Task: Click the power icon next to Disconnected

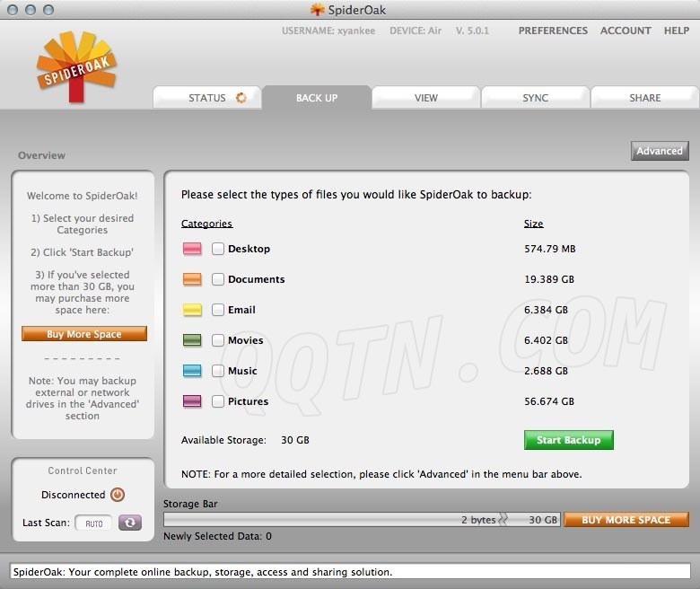Action: click(x=118, y=495)
